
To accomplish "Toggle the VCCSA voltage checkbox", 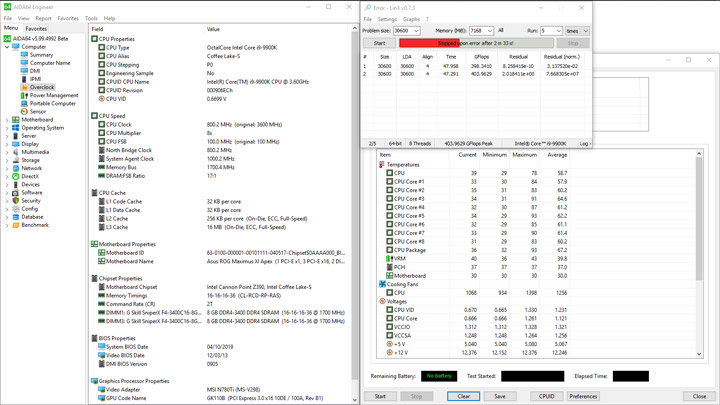I will pyautogui.click(x=389, y=335).
